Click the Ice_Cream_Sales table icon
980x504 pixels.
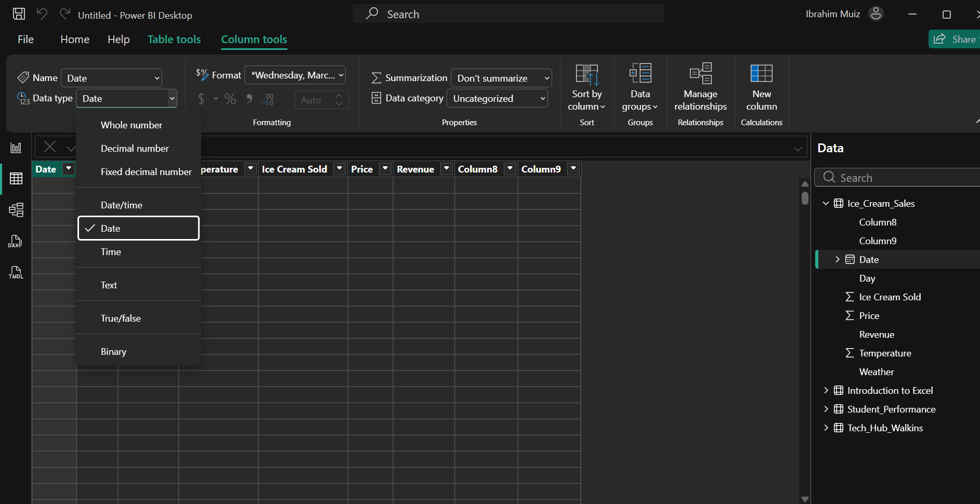click(839, 203)
